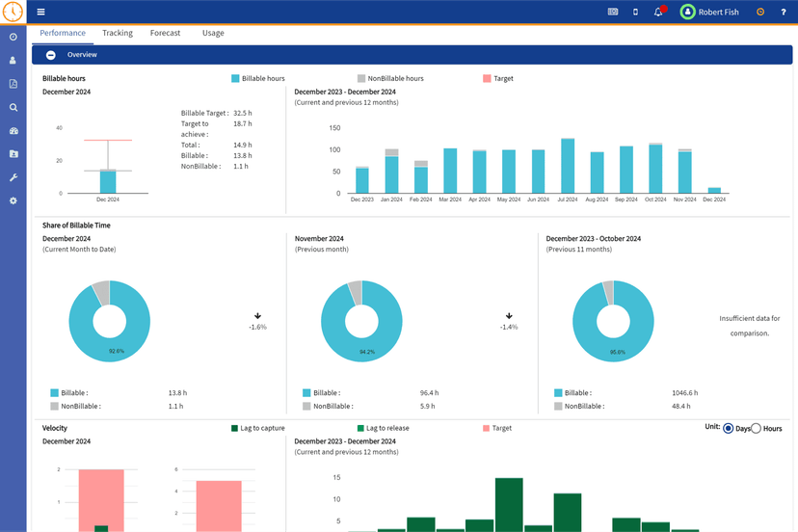Open the settings gear icon in sidebar
The image size is (798, 532).
(13, 200)
